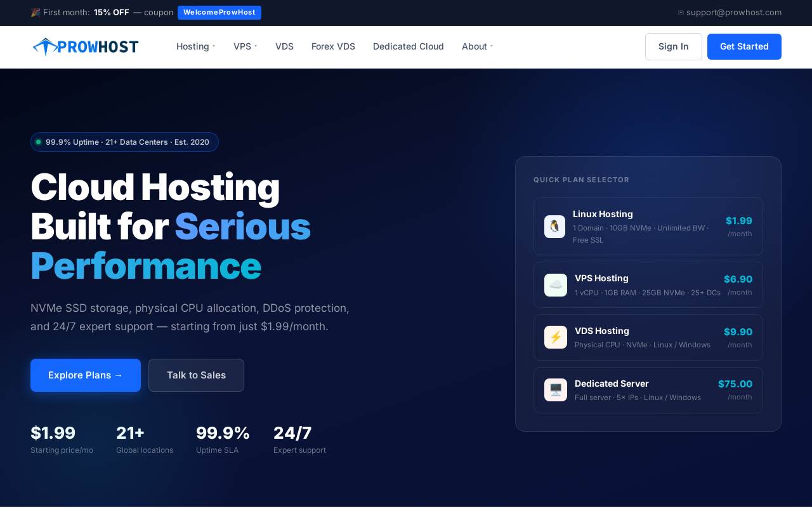Click the Linux penguin icon

(x=554, y=227)
